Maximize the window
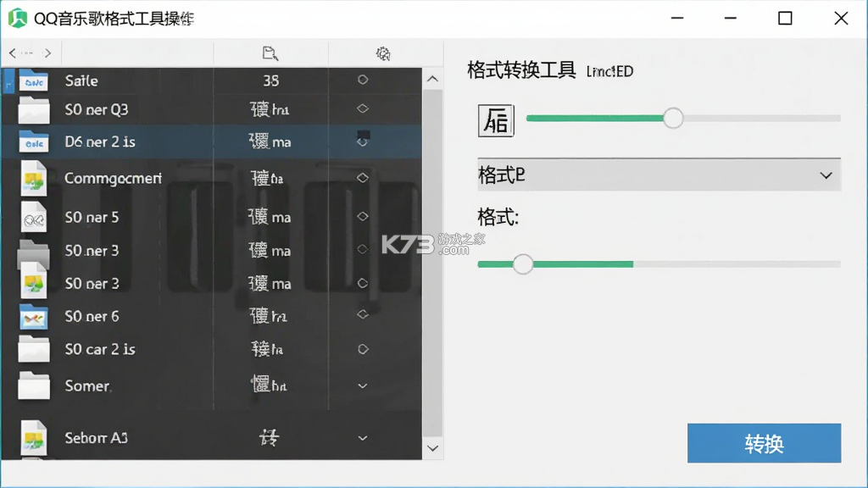This screenshot has height=488, width=868. point(785,19)
